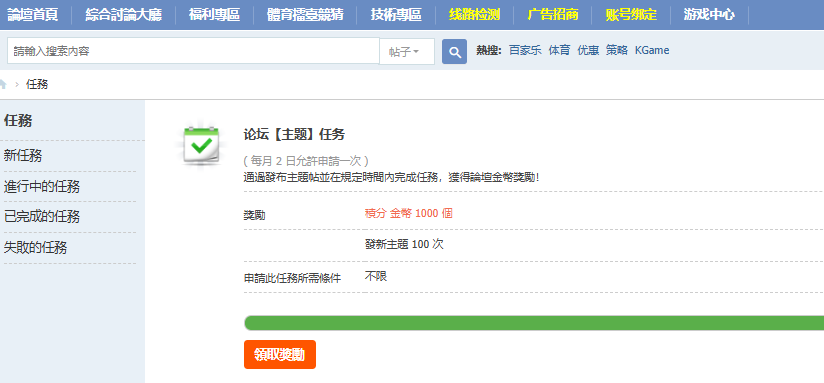Image resolution: width=824 pixels, height=383 pixels.
Task: Click the task description starting 通過發布主題帖
Action: (392, 177)
